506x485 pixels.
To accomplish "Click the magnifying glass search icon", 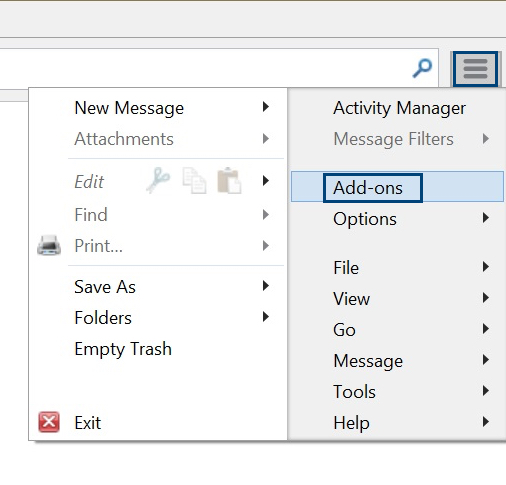I will pyautogui.click(x=422, y=68).
